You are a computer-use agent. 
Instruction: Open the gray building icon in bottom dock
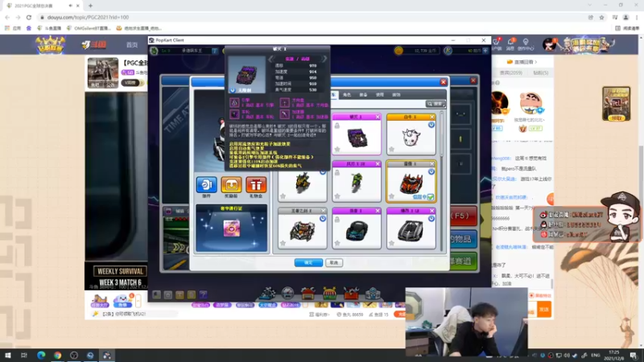(x=373, y=293)
